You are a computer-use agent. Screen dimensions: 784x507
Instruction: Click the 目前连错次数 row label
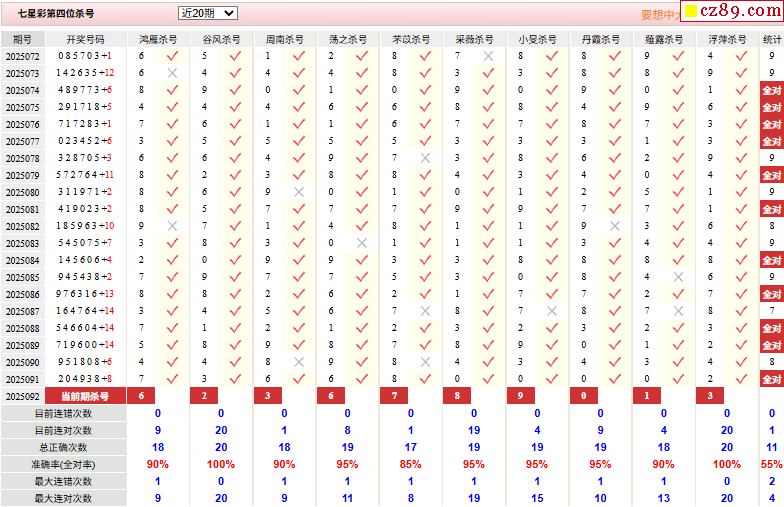[x=64, y=414]
